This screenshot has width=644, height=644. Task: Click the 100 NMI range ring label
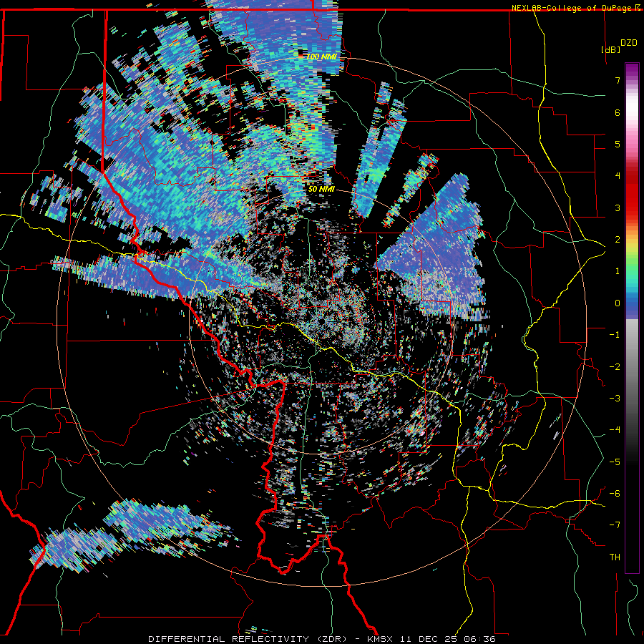tap(321, 57)
